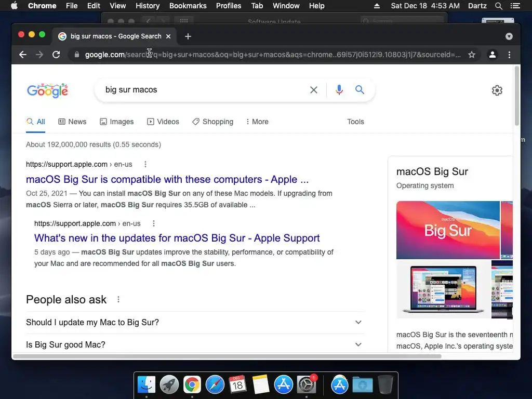View site info via the padlock icon

click(77, 55)
